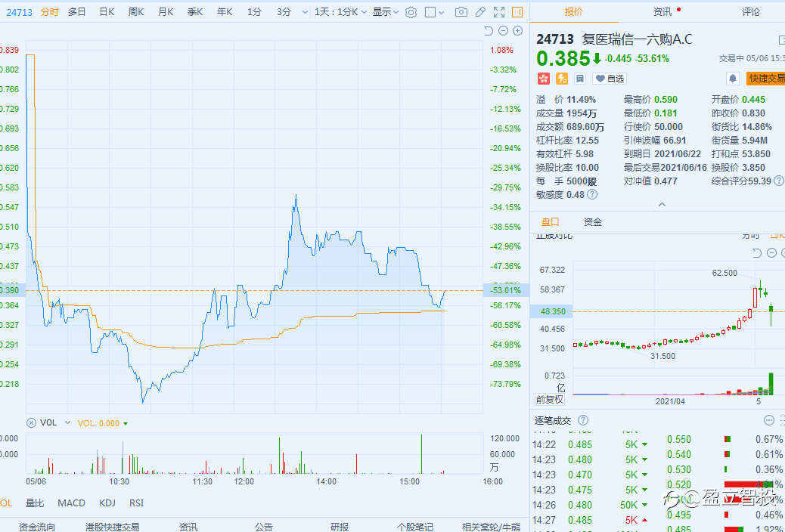Zoom in main chart with plus icon
Image resolution: width=785 pixels, height=532 pixels.
[x=517, y=31]
